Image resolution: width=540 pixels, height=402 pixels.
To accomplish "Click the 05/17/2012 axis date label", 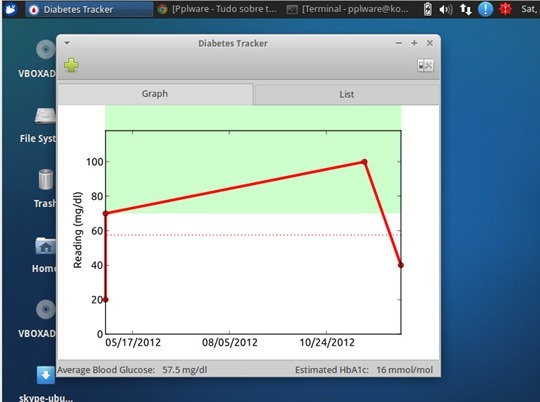I will [133, 342].
